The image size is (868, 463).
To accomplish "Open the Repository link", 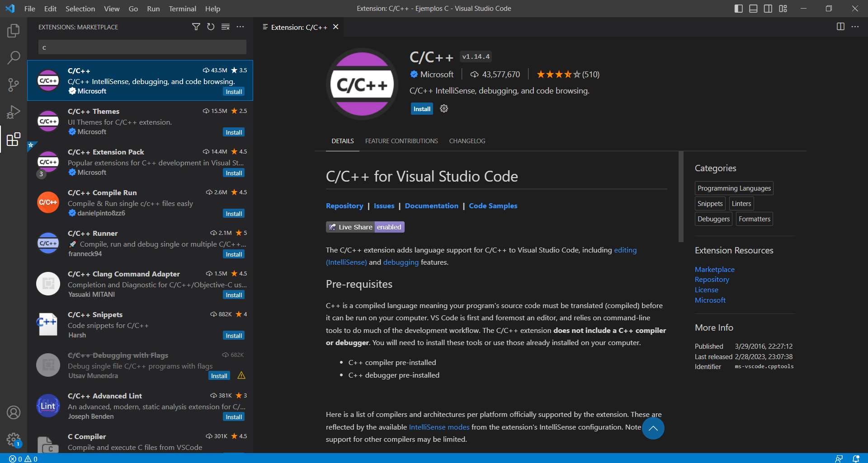I will click(x=344, y=206).
